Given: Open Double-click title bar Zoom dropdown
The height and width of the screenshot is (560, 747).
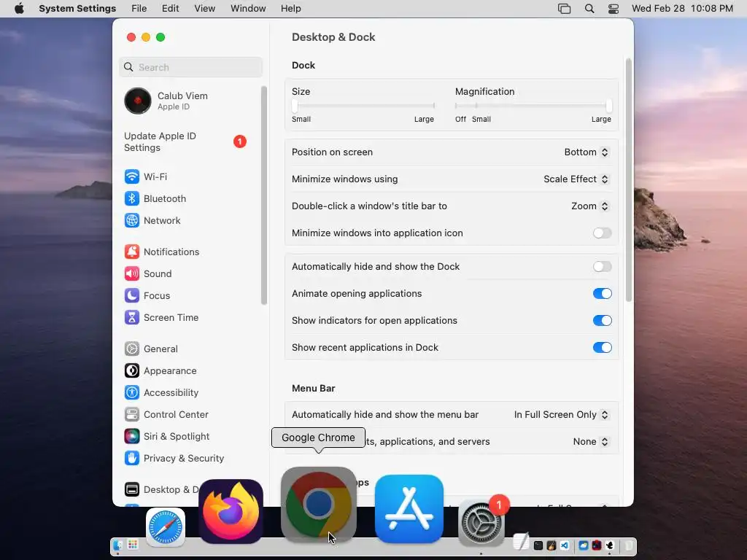Looking at the screenshot, I should pyautogui.click(x=589, y=206).
